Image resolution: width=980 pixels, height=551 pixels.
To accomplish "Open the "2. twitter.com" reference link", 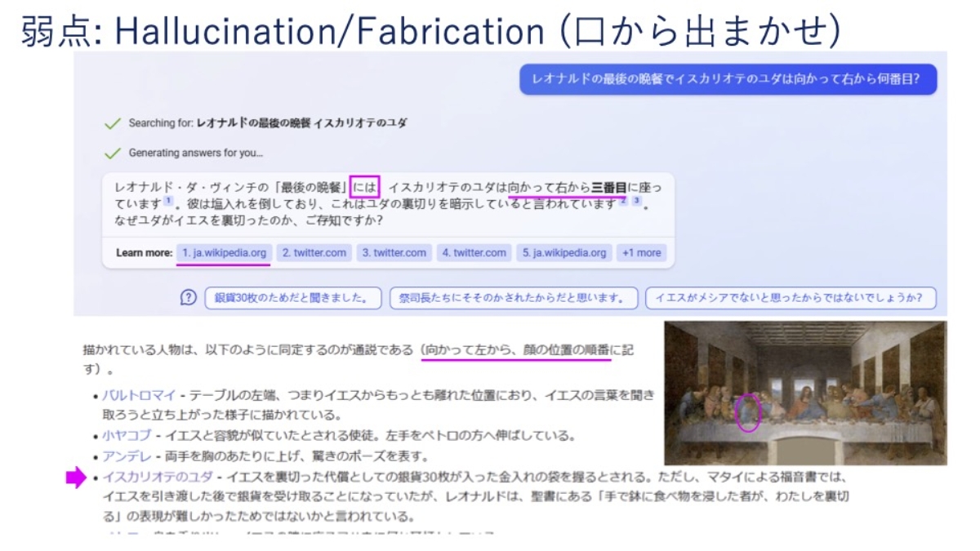I will point(315,254).
